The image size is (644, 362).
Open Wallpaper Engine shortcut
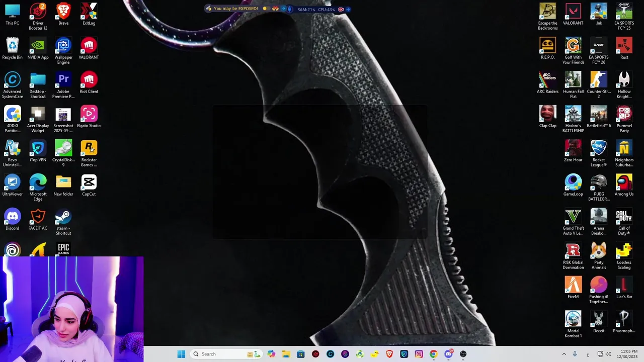tap(63, 51)
